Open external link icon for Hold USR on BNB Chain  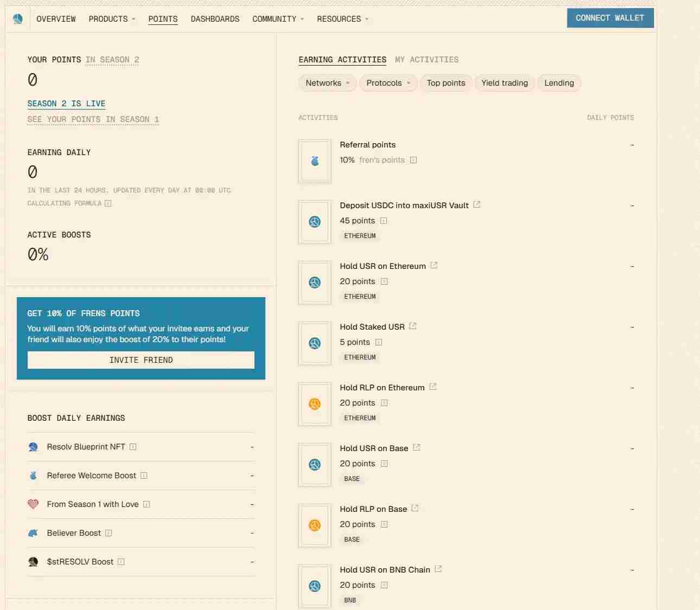438,569
